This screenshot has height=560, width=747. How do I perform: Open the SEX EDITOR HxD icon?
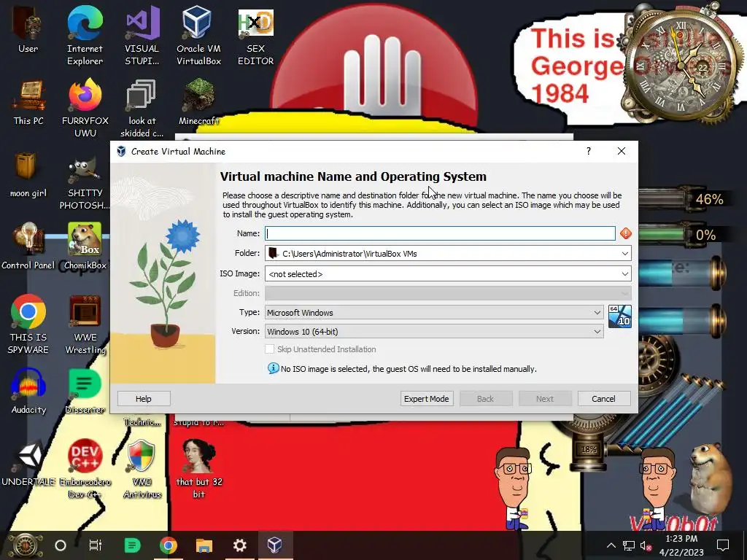pyautogui.click(x=256, y=36)
